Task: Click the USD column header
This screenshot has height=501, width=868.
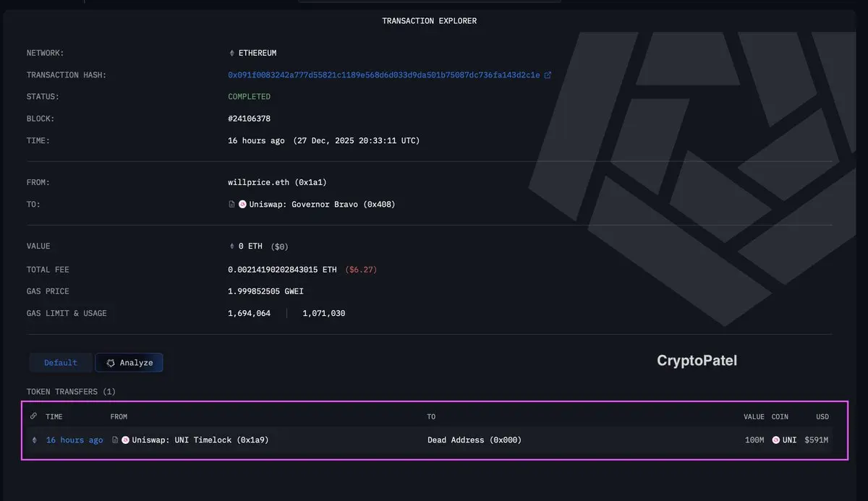Action: coord(822,417)
